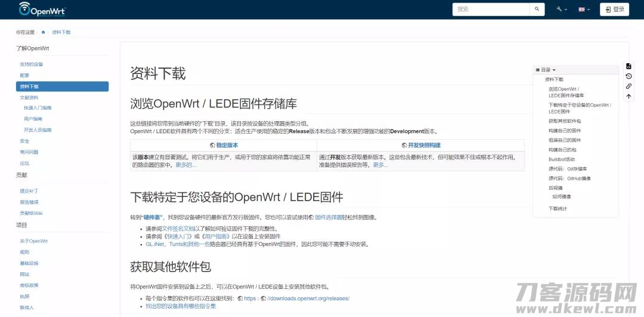Click 找出您的设备具有哪些指令集 link
This screenshot has width=644, height=317.
(181, 306)
